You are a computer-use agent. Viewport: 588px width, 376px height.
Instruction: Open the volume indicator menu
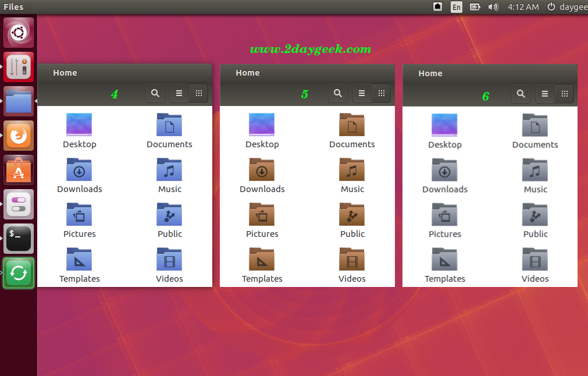coord(493,7)
